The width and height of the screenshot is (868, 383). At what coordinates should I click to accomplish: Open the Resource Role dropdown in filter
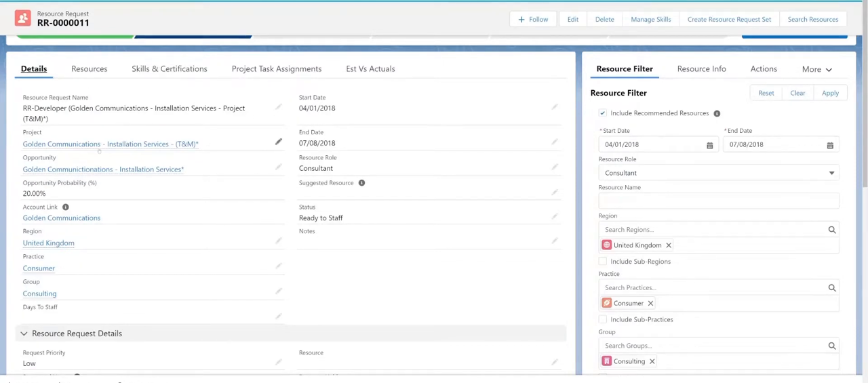719,173
